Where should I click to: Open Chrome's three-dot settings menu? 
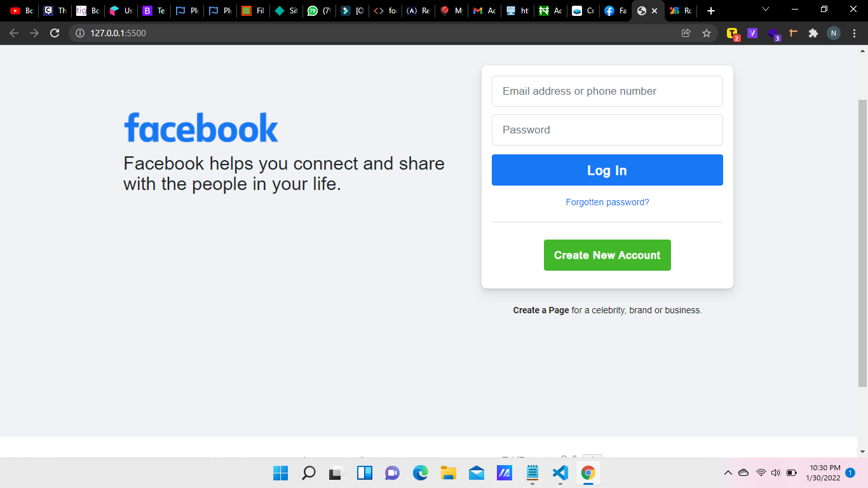[855, 33]
